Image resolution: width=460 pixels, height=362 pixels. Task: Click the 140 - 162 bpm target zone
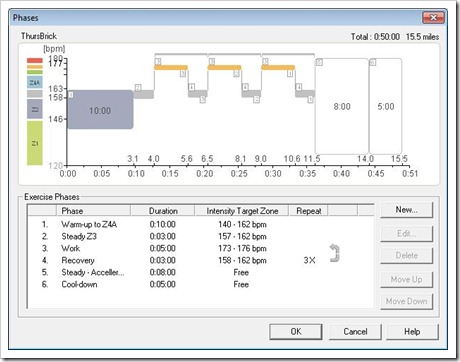point(242,224)
